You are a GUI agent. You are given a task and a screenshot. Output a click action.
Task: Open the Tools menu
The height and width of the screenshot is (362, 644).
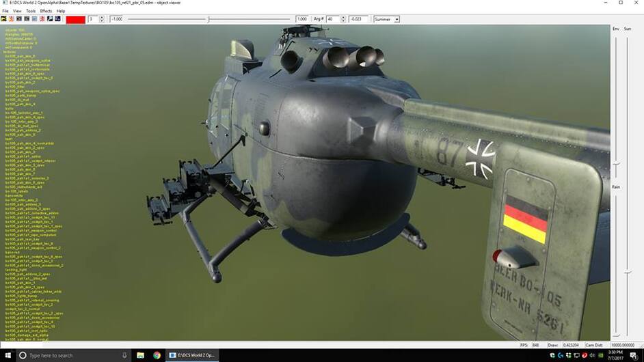pos(31,11)
